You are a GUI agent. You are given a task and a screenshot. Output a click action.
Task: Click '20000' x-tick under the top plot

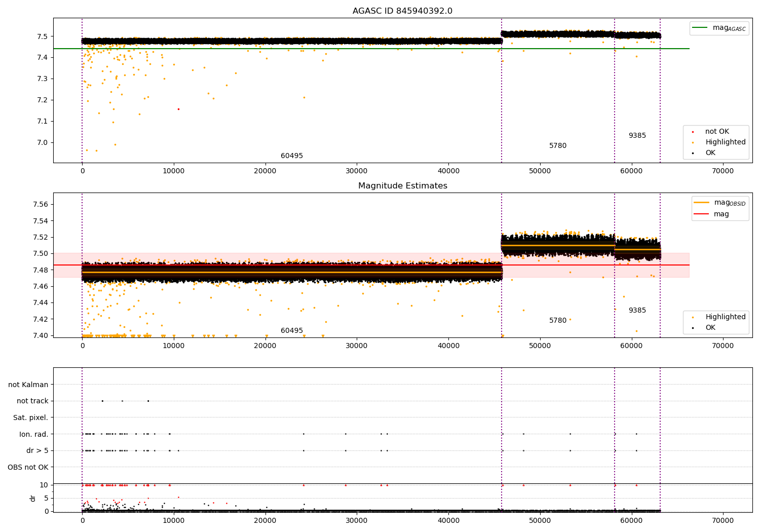click(265, 171)
